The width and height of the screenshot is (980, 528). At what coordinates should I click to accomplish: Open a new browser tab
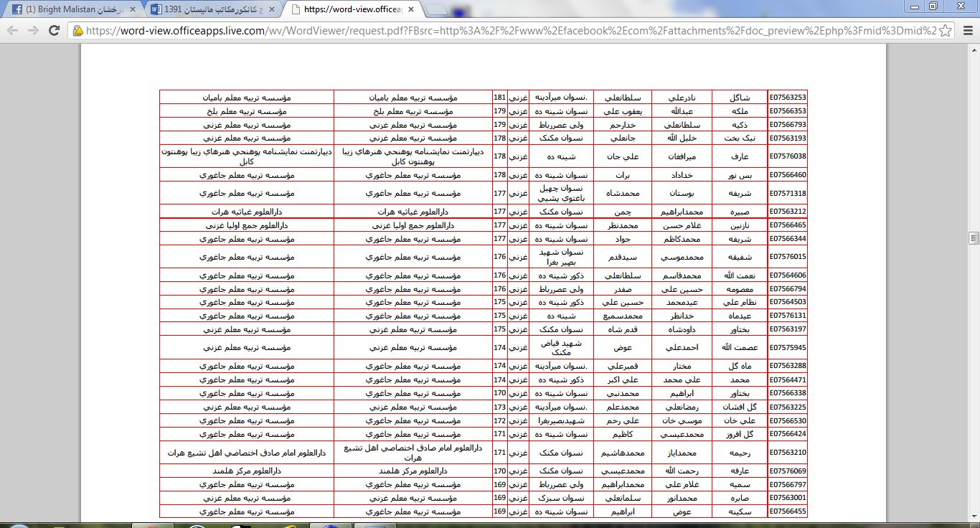pos(437,10)
